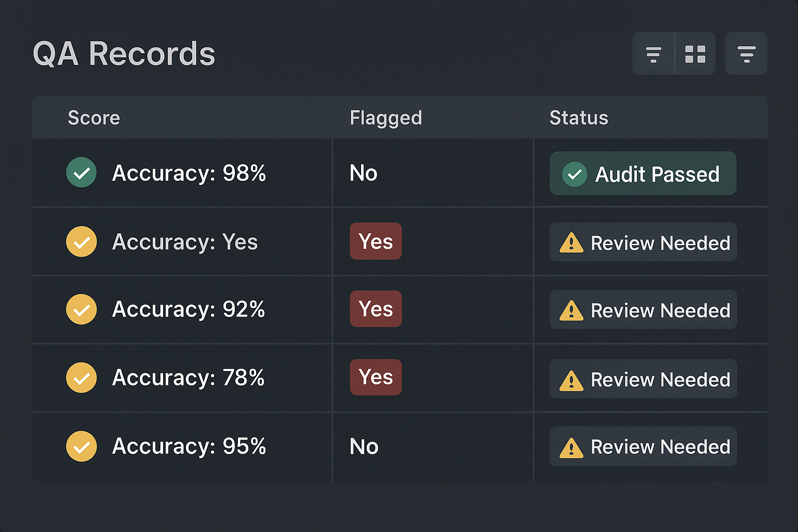The image size is (798, 532).
Task: Click the No flag value in the 98% row
Action: [x=364, y=173]
